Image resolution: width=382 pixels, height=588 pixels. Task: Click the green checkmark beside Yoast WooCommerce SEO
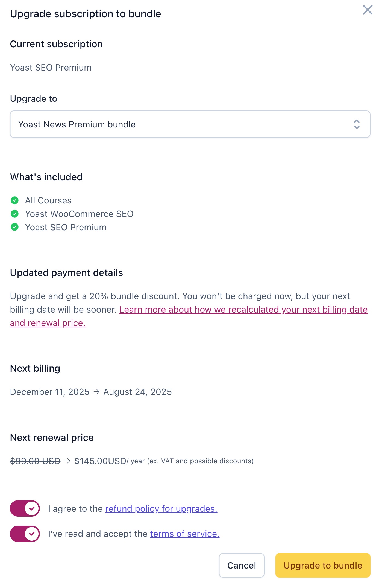click(15, 214)
